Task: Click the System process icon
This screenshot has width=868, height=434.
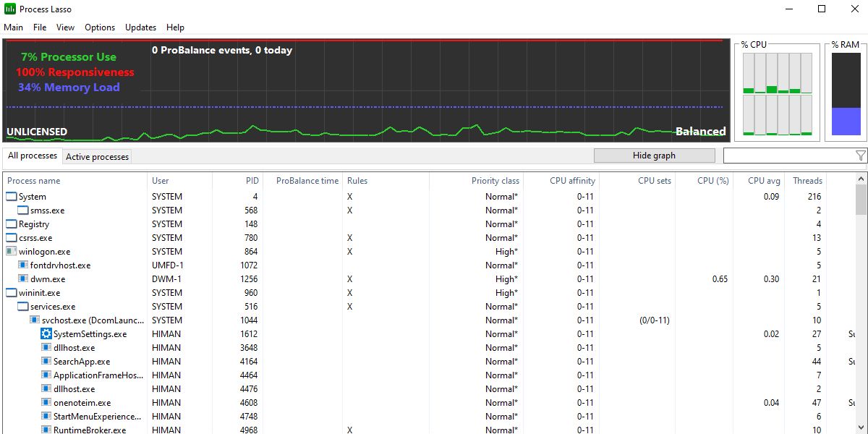Action: 12,197
